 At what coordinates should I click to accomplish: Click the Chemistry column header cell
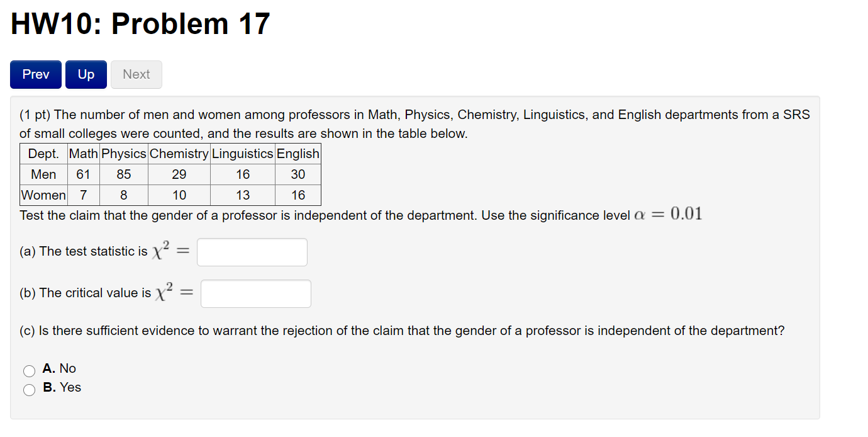pos(179,153)
